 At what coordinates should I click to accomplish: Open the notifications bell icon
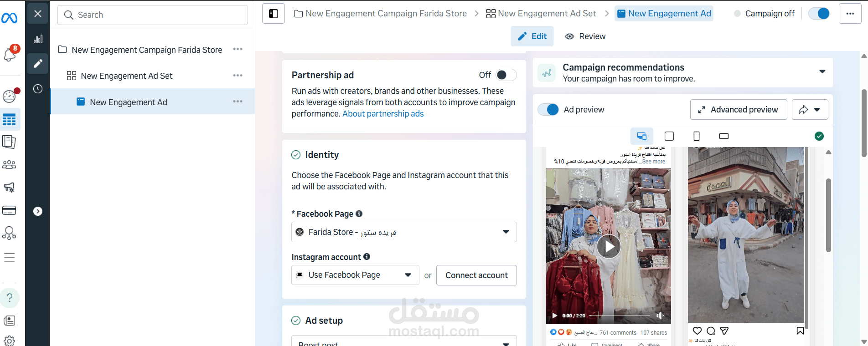click(x=10, y=54)
